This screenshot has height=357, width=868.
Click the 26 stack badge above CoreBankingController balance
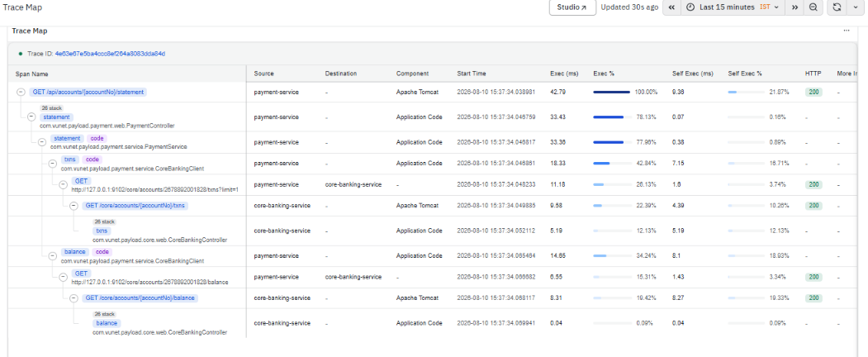103,314
